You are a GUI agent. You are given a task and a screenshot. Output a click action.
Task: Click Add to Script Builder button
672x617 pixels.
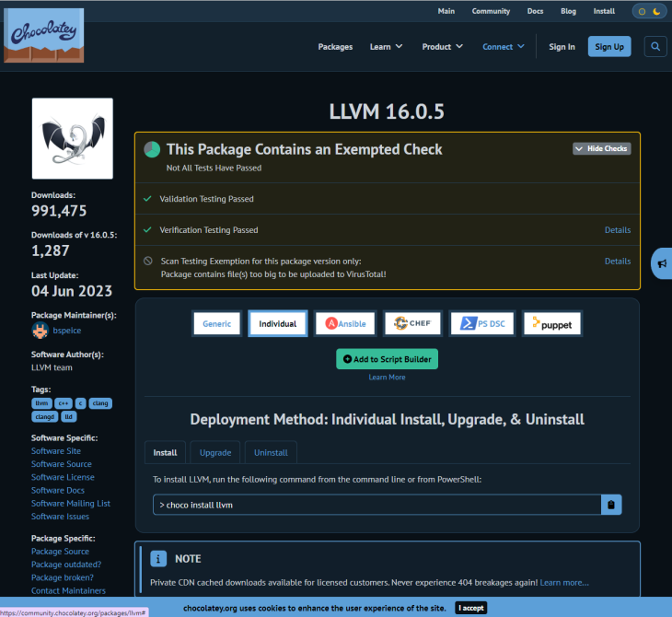click(x=387, y=359)
